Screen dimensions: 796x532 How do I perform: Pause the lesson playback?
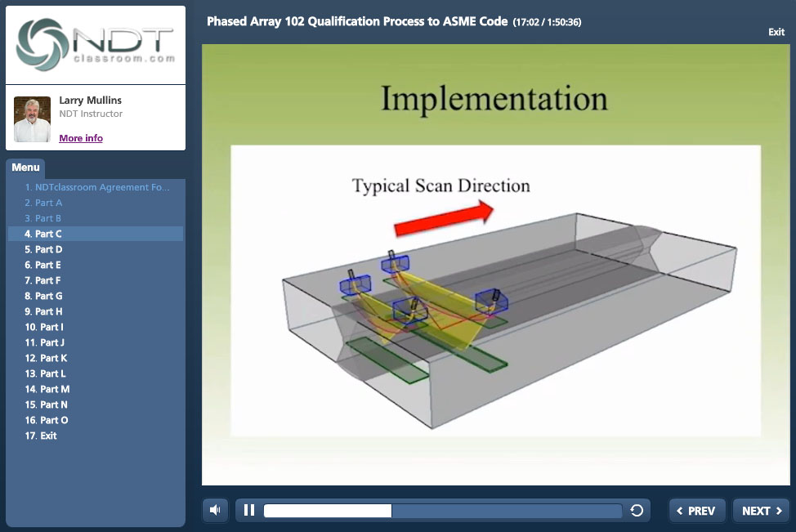click(248, 510)
